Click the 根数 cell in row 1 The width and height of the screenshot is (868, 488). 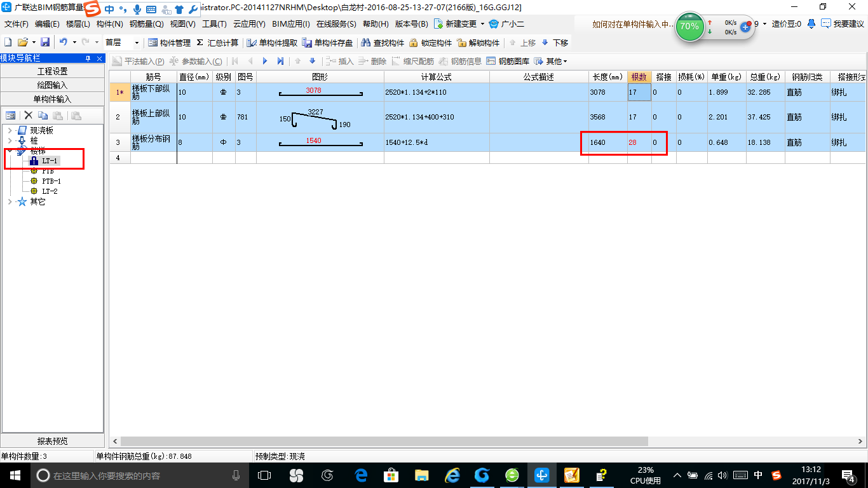[x=639, y=92]
